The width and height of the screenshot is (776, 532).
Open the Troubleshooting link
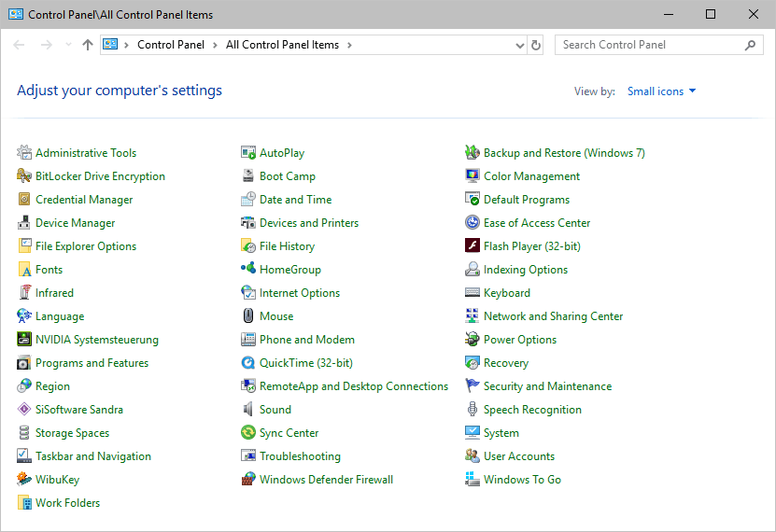tap(300, 455)
